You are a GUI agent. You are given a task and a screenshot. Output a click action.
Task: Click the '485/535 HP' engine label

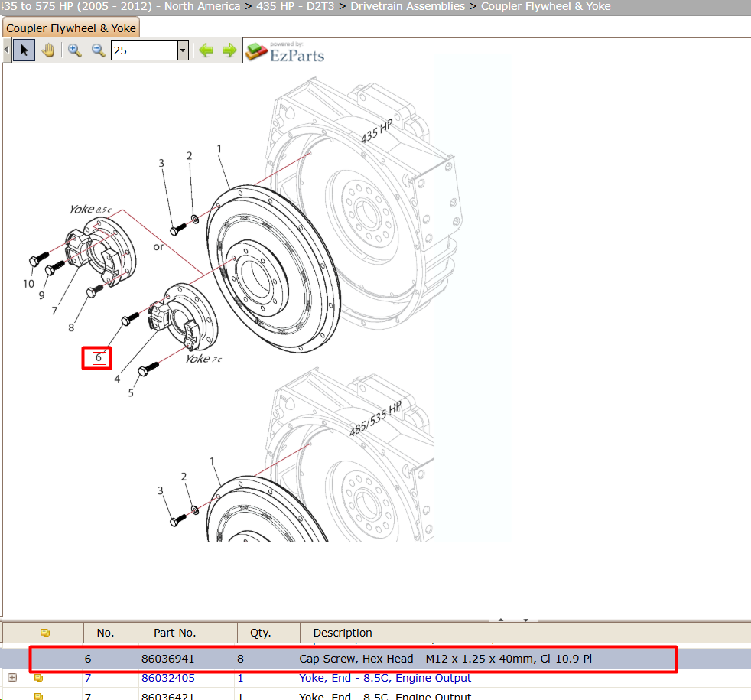tap(375, 420)
